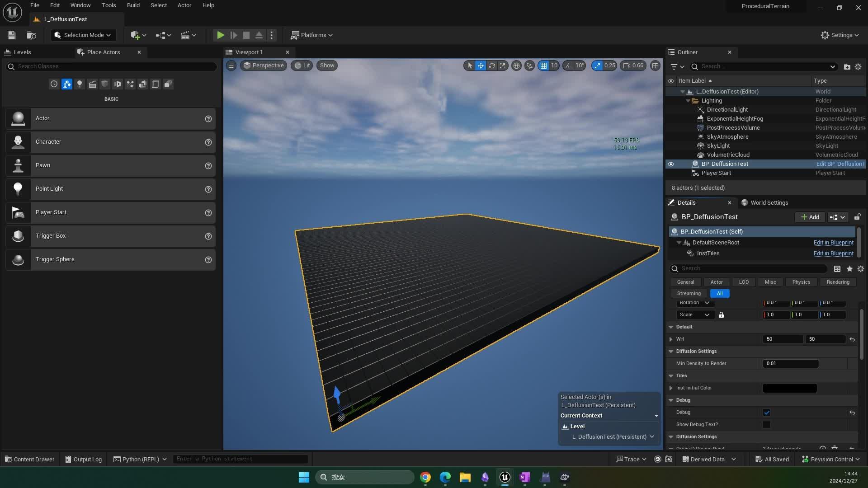Select the rotate transform tool in viewport
868x488 pixels.
tap(492, 66)
